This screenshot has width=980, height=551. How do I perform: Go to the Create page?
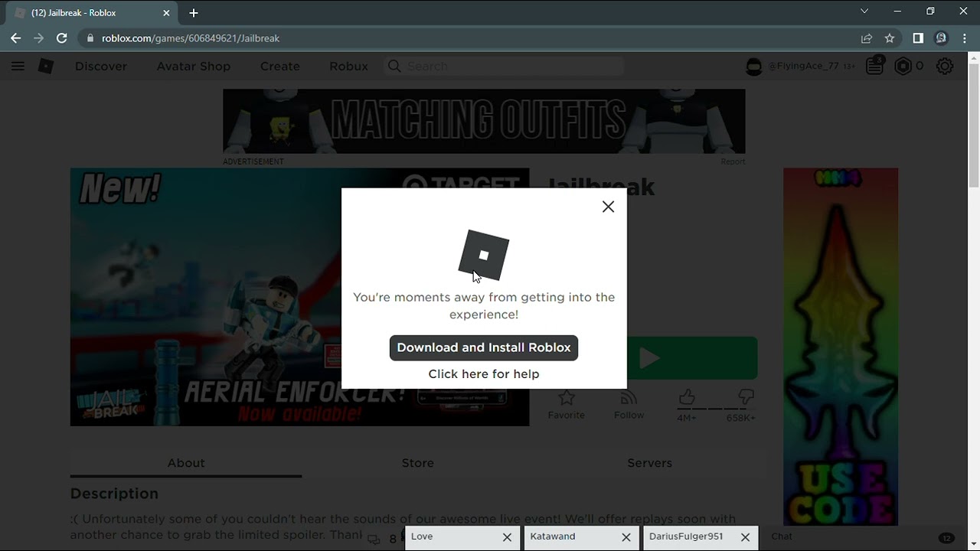[x=280, y=67]
